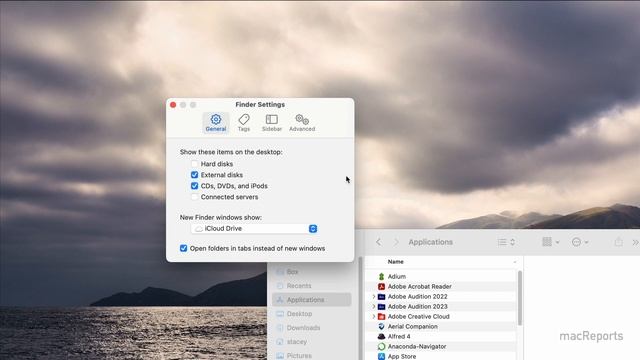The image size is (640, 360).
Task: Select Recents in the Finder sidebar
Action: (311, 286)
